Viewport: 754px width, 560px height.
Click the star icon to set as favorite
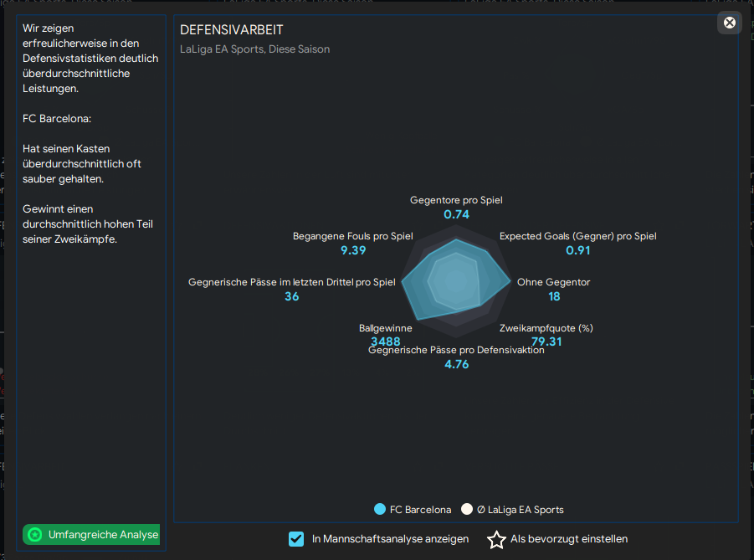(x=497, y=540)
